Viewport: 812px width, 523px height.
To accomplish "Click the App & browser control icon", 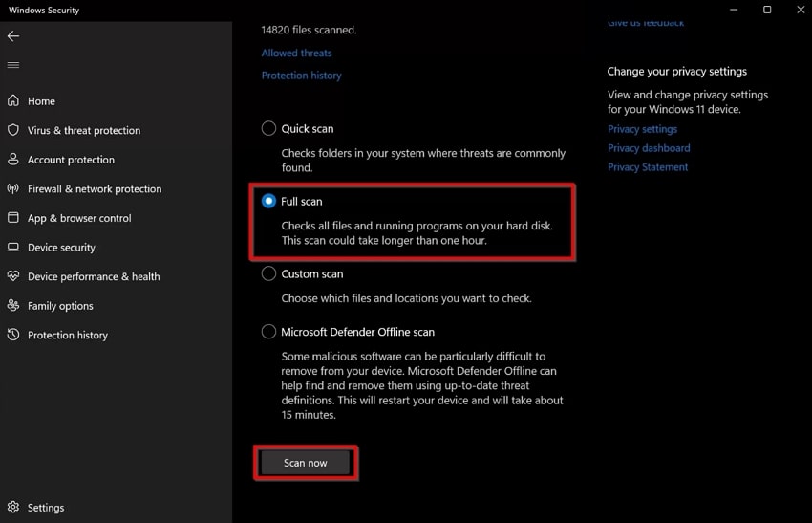I will 13,218.
